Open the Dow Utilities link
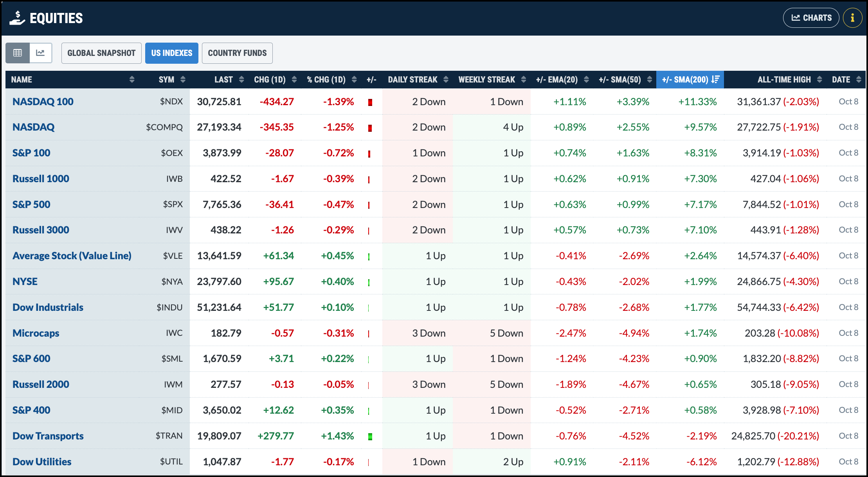The height and width of the screenshot is (477, 868). tap(42, 462)
